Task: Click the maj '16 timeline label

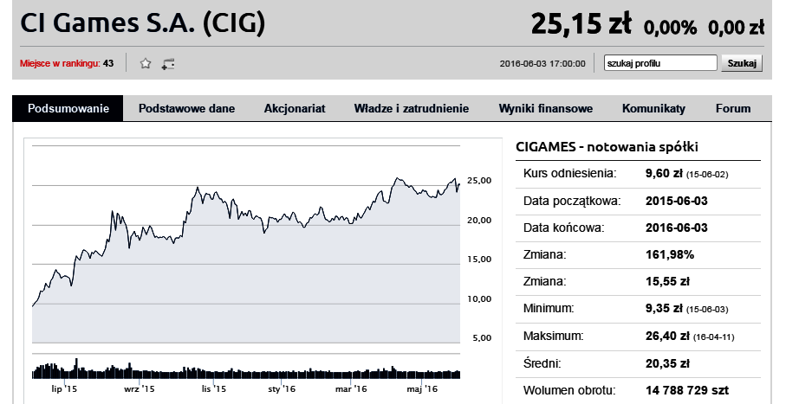Action: tap(422, 389)
